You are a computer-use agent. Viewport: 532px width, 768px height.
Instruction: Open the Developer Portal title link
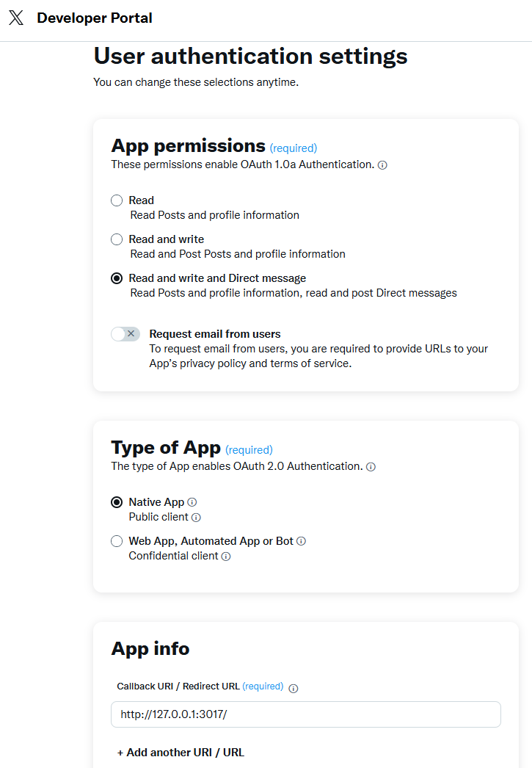(x=95, y=18)
